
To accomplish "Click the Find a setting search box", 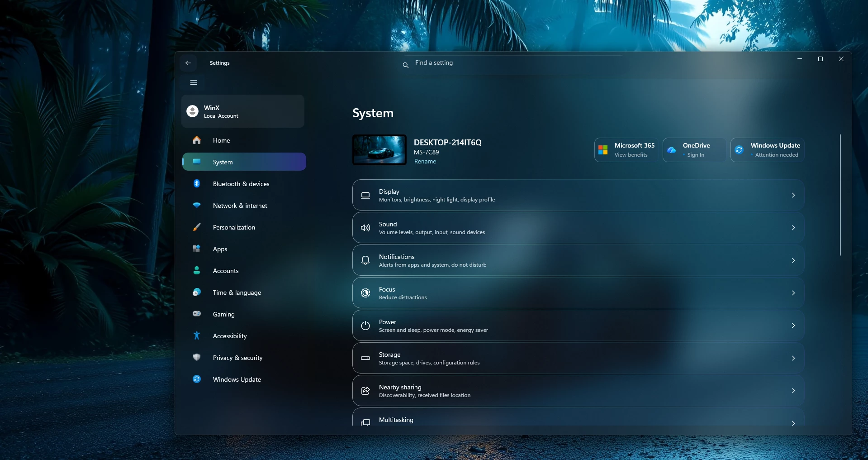I will (513, 65).
